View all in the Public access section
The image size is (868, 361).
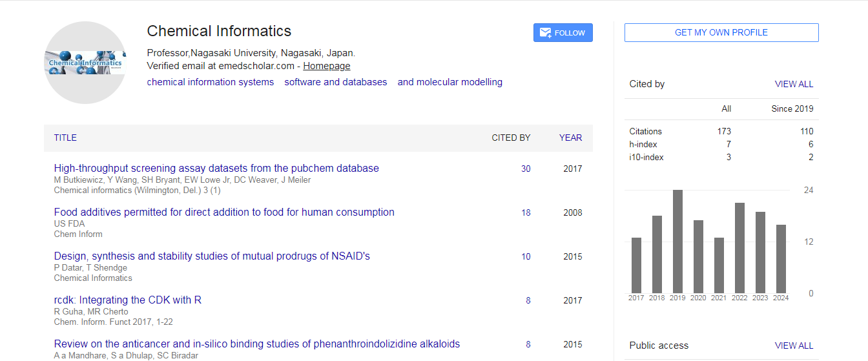tap(794, 346)
